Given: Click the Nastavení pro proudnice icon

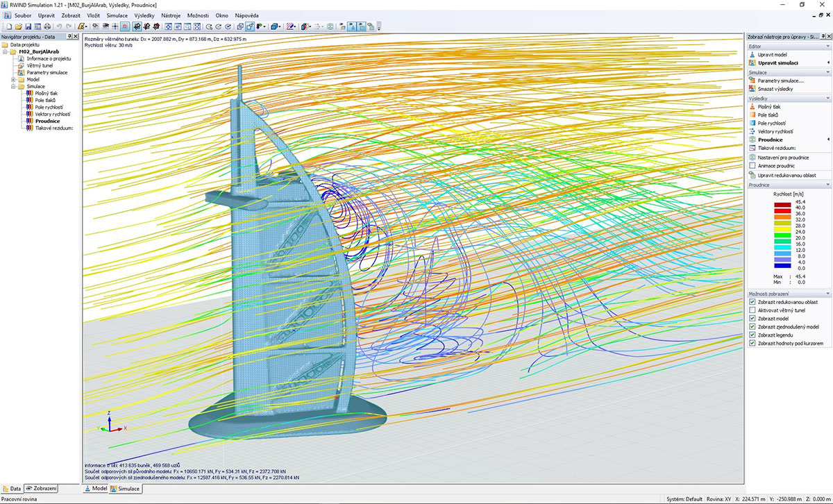Looking at the screenshot, I should click(x=752, y=158).
